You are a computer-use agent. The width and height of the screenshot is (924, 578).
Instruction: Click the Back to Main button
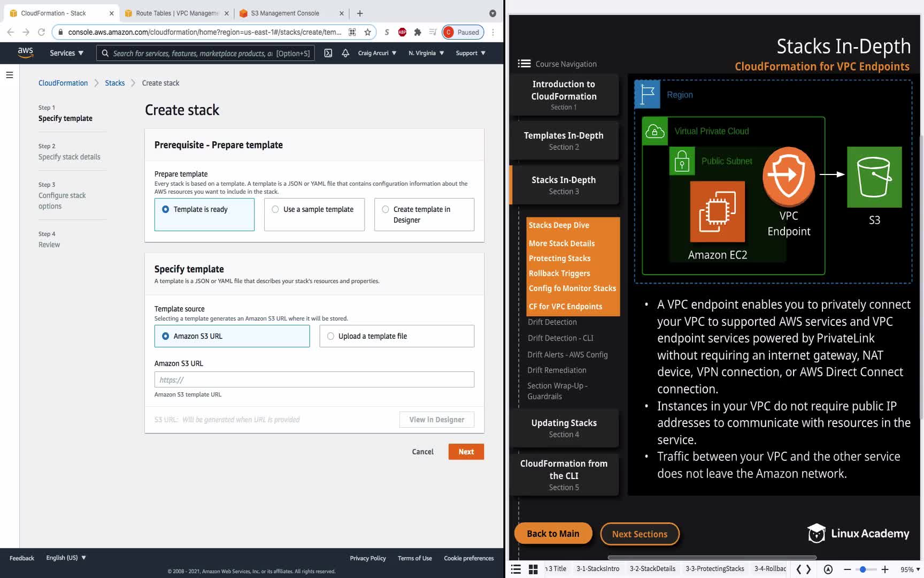pos(553,534)
